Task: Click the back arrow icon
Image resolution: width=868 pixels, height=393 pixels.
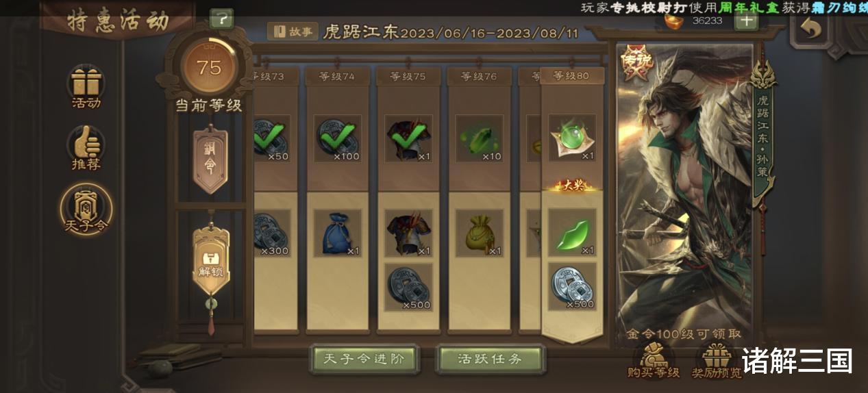Action: (812, 29)
